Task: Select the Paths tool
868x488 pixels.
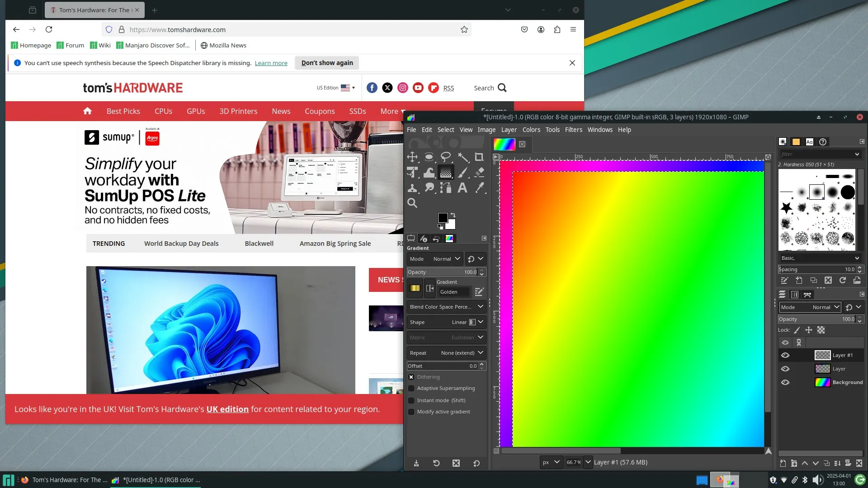Action: (446, 188)
